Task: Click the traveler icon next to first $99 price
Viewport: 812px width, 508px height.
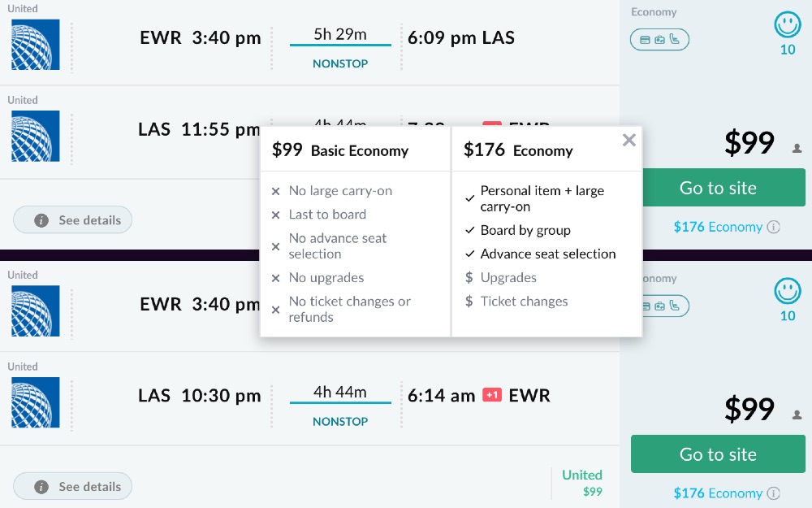Action: (x=797, y=149)
